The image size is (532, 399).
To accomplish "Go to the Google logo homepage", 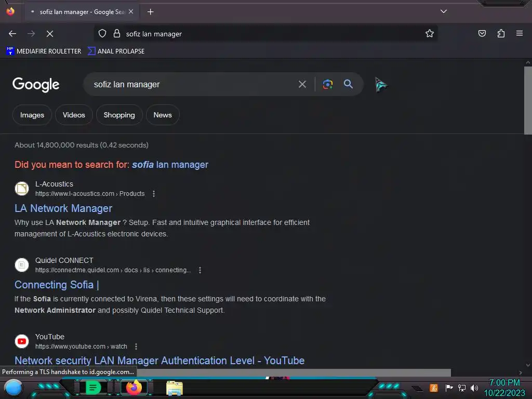I will [36, 85].
